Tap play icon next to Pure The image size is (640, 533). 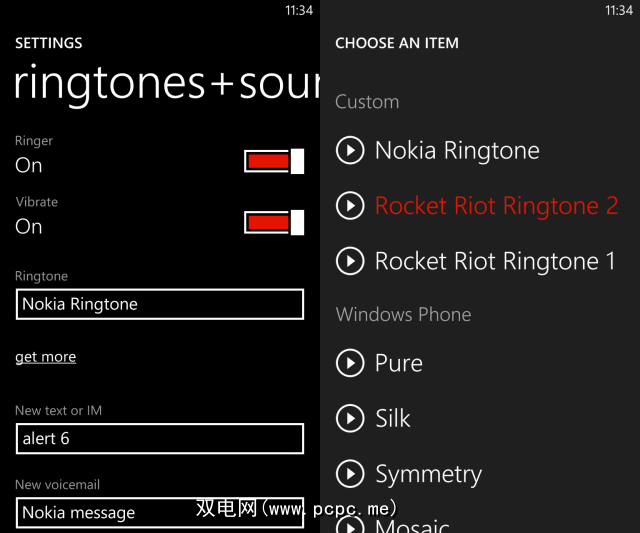350,363
